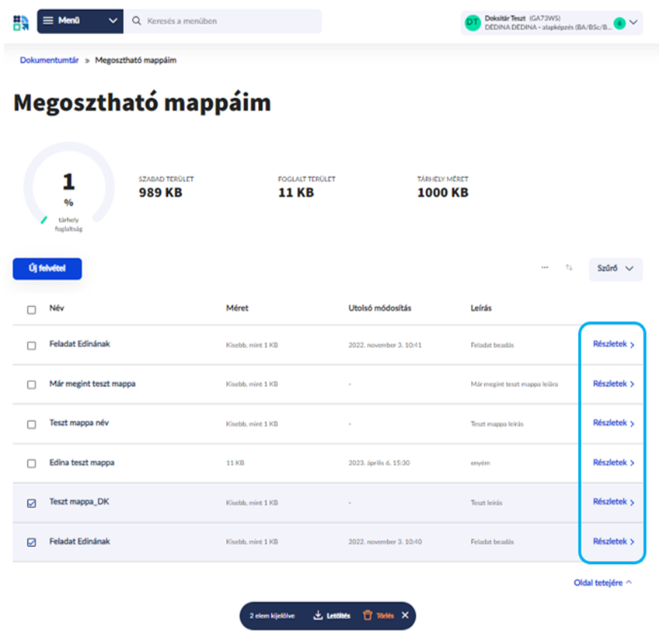The image size is (659, 644).
Task: Click the sort arrows icon
Action: pos(569,268)
